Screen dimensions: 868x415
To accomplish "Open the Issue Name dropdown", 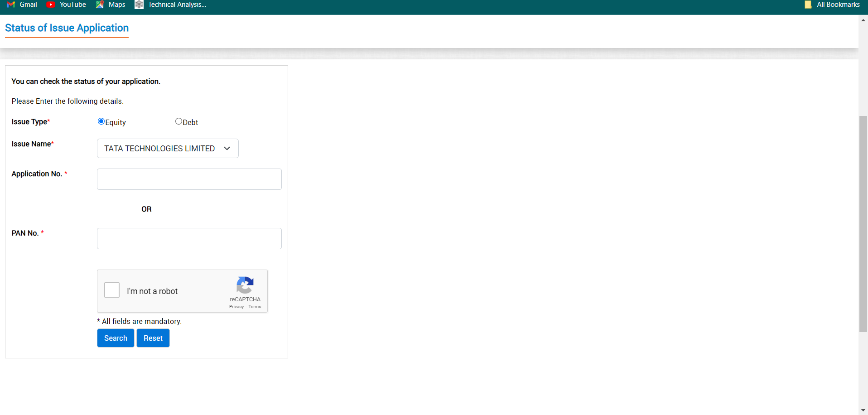I will pyautogui.click(x=167, y=148).
